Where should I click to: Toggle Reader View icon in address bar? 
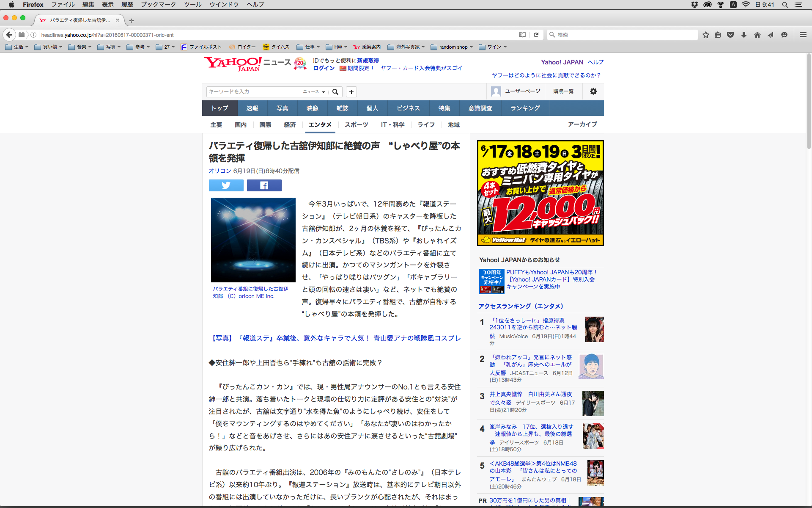[522, 35]
